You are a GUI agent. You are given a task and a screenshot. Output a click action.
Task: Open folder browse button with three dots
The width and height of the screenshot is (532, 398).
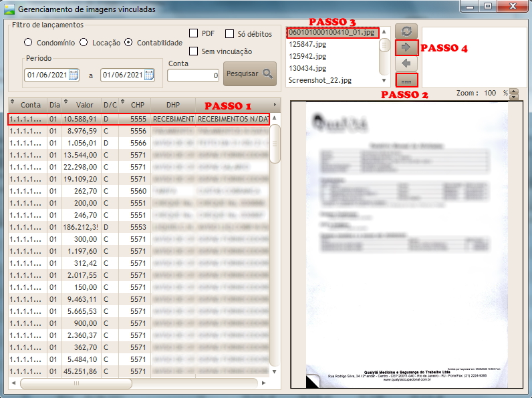[x=407, y=80]
